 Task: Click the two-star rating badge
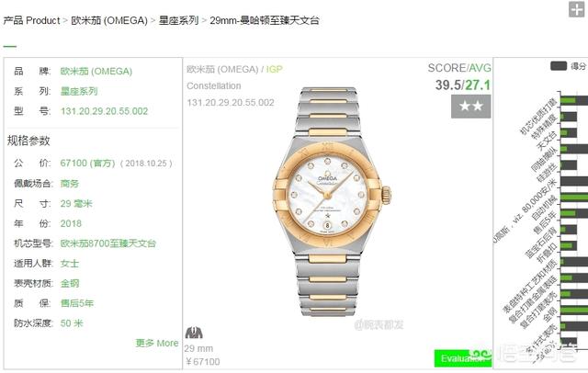pos(470,106)
